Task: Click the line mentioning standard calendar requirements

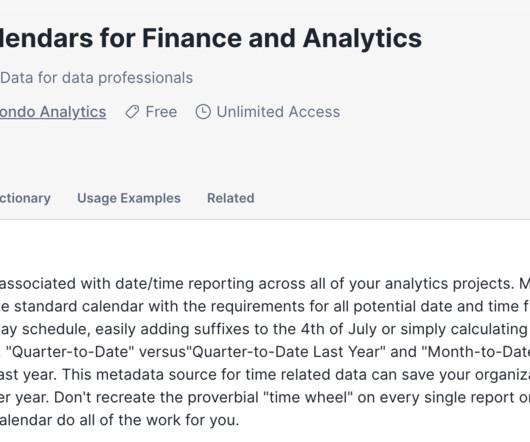Action: coord(265,306)
